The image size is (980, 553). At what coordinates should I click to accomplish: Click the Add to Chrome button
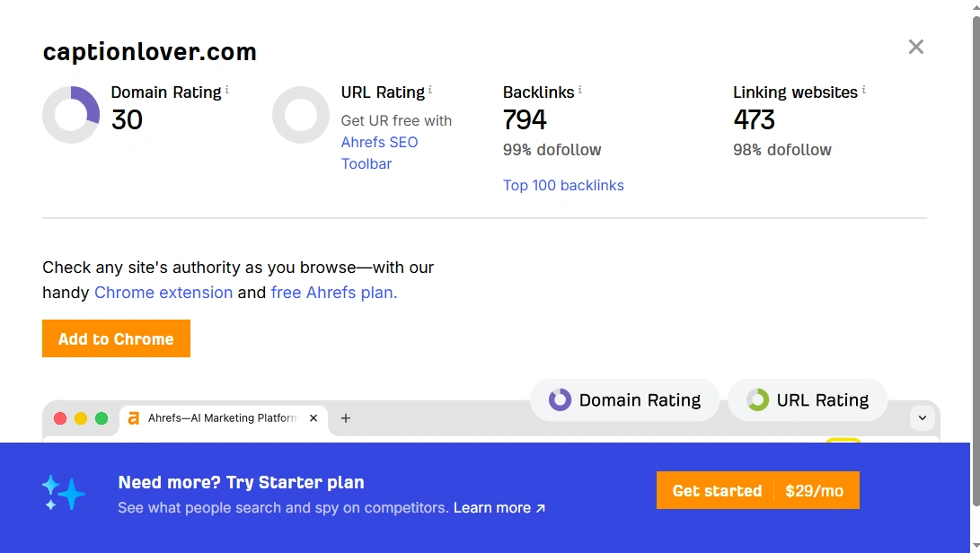click(x=116, y=338)
